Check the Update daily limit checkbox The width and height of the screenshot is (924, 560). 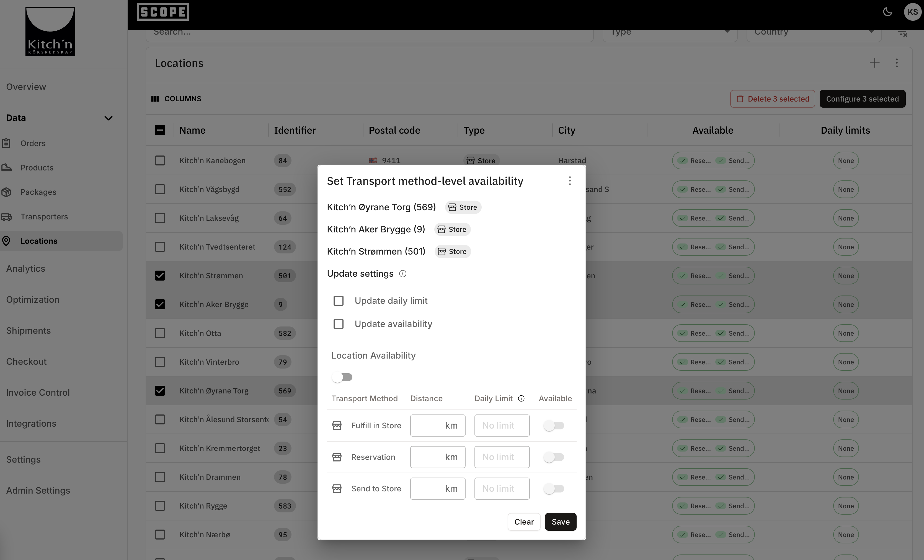[x=338, y=301]
